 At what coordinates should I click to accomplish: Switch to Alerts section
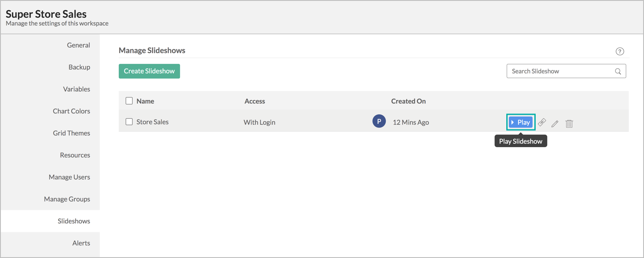coord(81,243)
